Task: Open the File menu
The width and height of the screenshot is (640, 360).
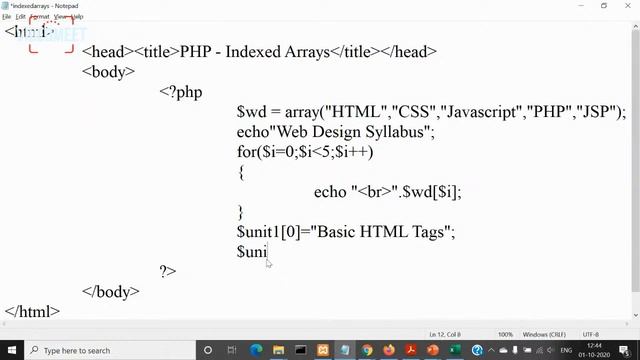Action: click(6, 17)
